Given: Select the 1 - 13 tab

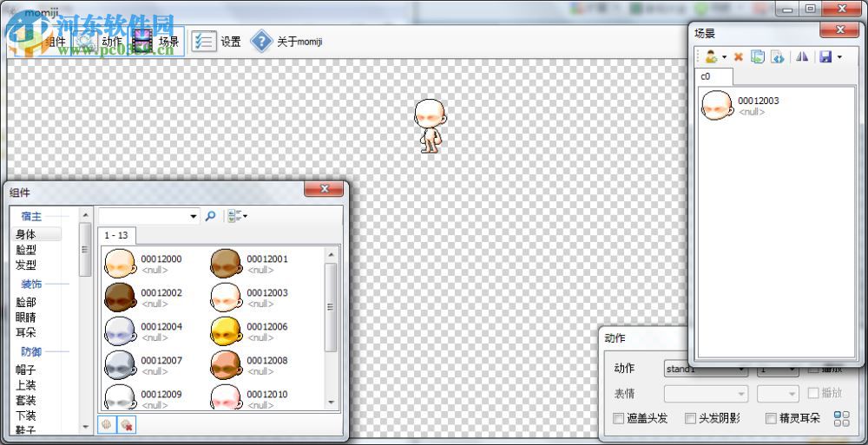Looking at the screenshot, I should pos(116,235).
